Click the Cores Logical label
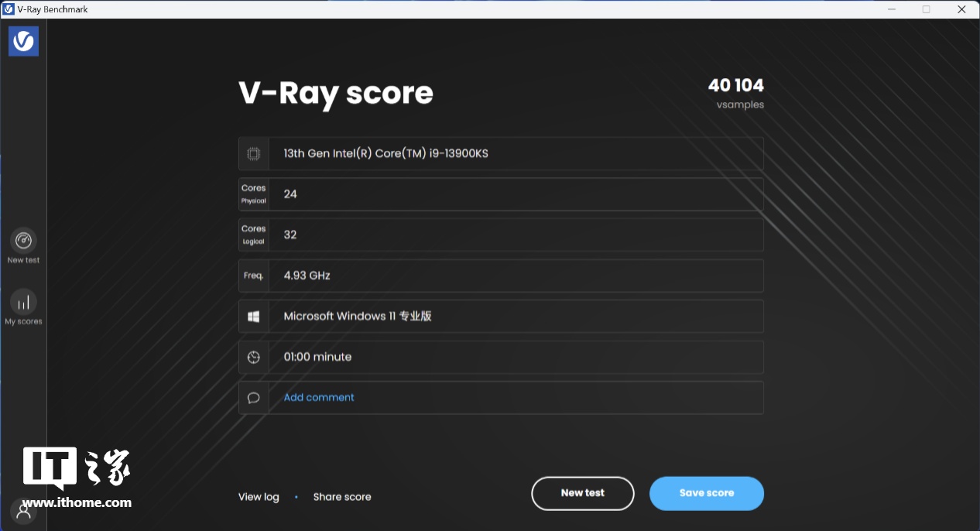This screenshot has width=980, height=531. pos(253,235)
